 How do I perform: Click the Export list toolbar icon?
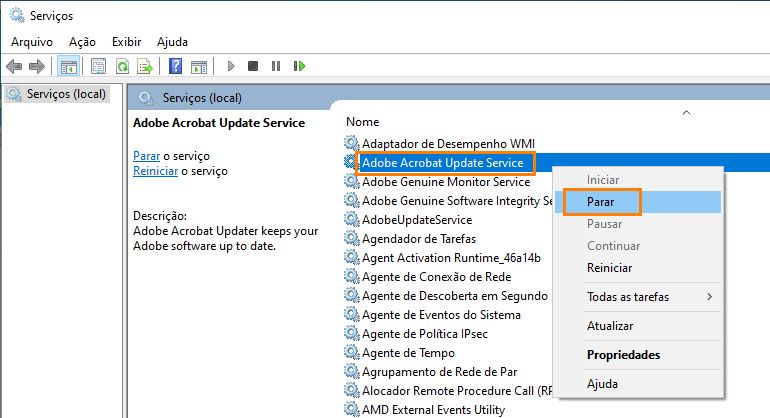point(145,66)
